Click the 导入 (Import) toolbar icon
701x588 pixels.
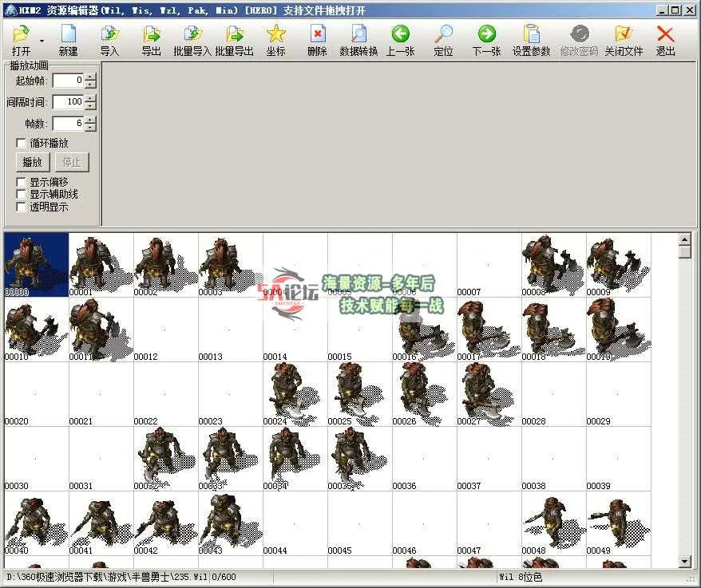pos(109,34)
